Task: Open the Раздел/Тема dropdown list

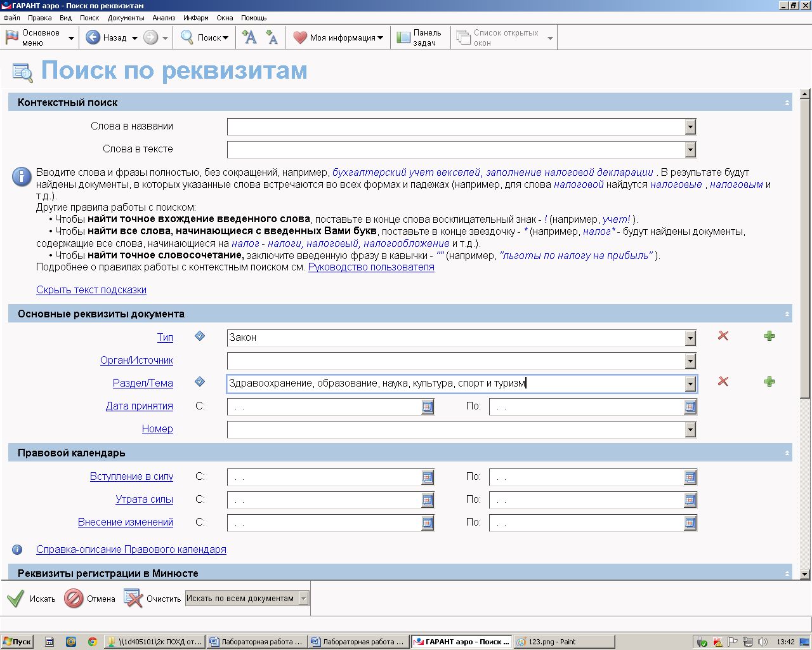Action: pyautogui.click(x=690, y=384)
